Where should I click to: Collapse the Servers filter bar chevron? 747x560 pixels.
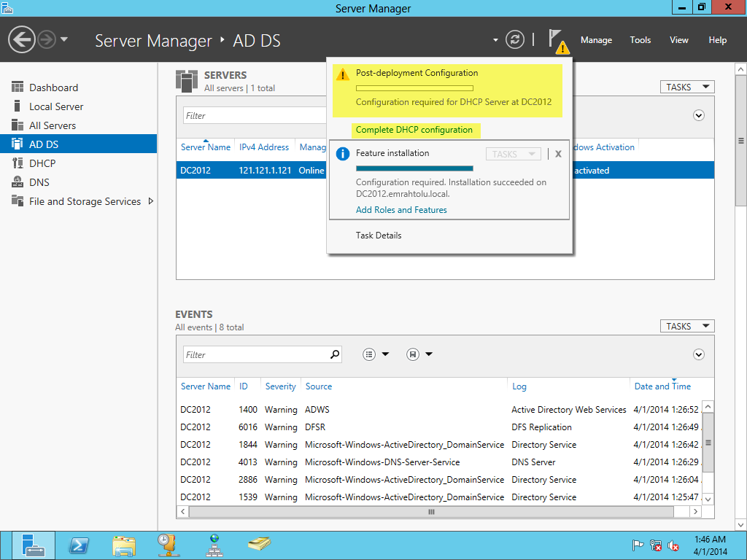click(698, 115)
